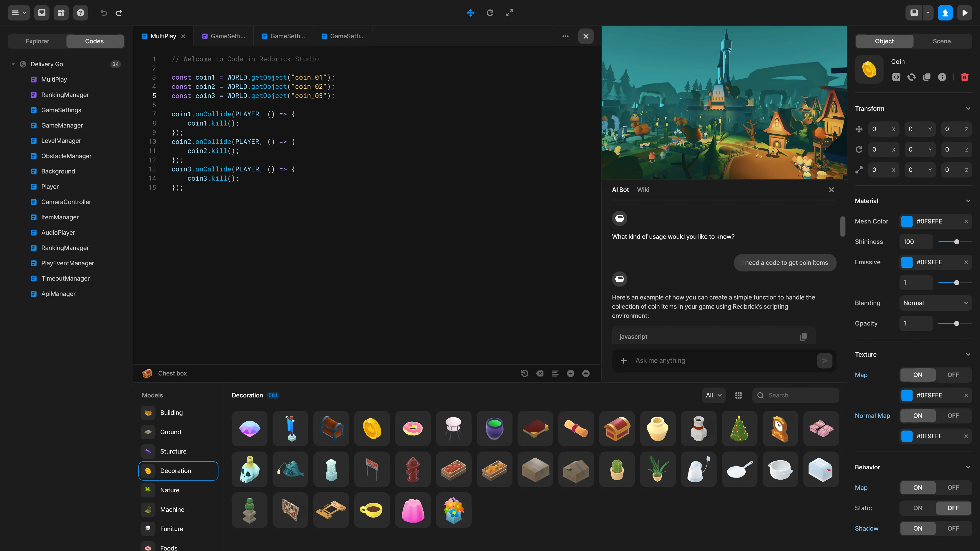This screenshot has width=980, height=551.
Task: Open the Coin object info icon
Action: (942, 77)
